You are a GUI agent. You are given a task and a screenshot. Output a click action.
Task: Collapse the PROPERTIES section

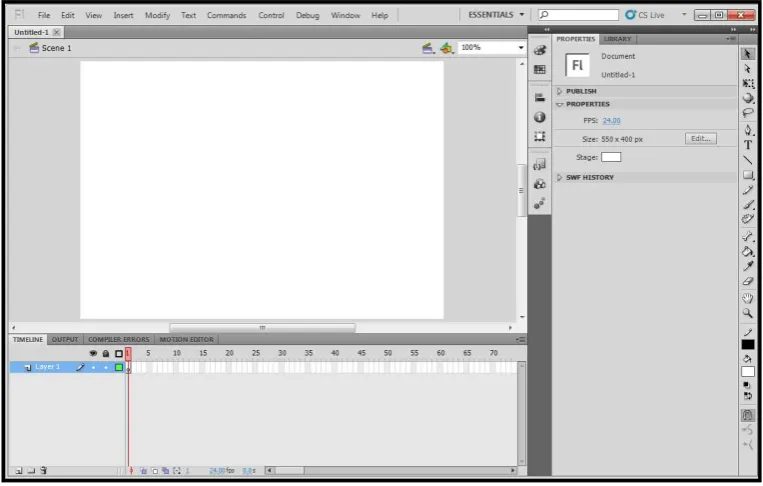(559, 104)
